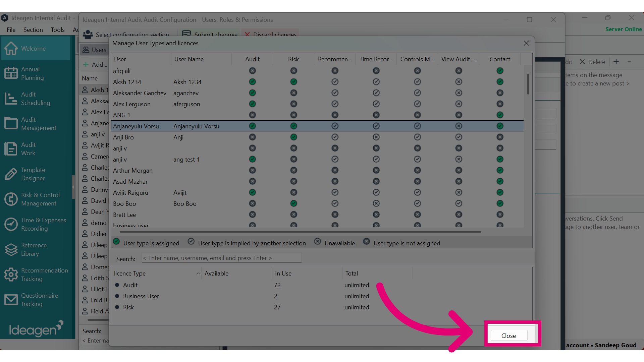Toggle Audit user type for Aksh 1234
The image size is (644, 362).
click(252, 82)
